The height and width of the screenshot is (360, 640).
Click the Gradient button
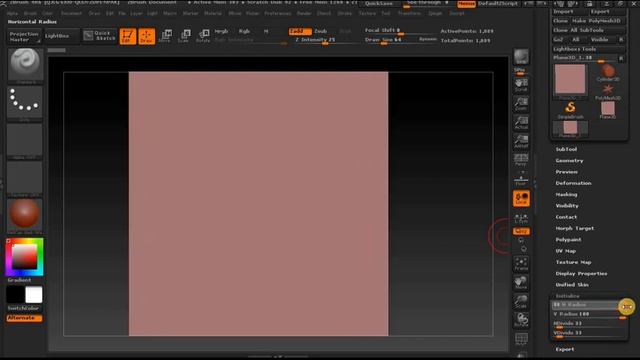[19, 280]
